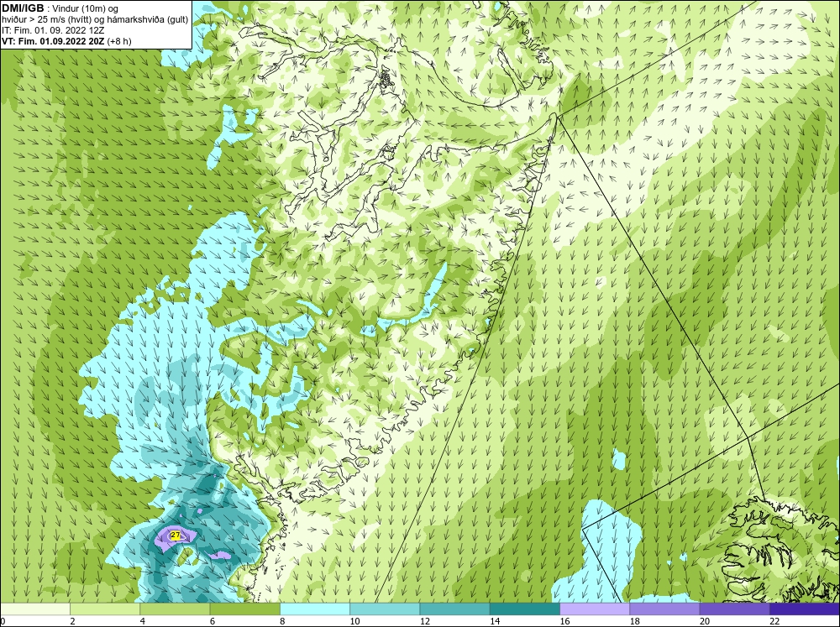Select the darkest purple swatch above 22

[805, 609]
